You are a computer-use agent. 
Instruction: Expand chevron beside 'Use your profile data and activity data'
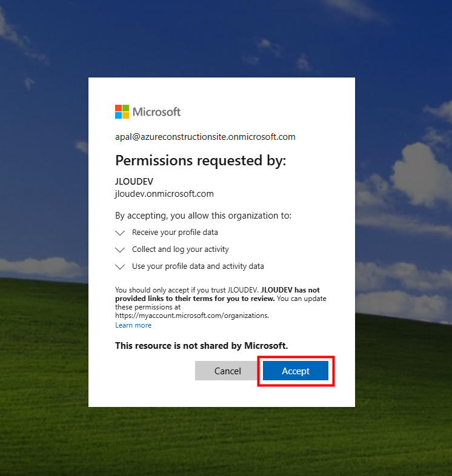(120, 266)
